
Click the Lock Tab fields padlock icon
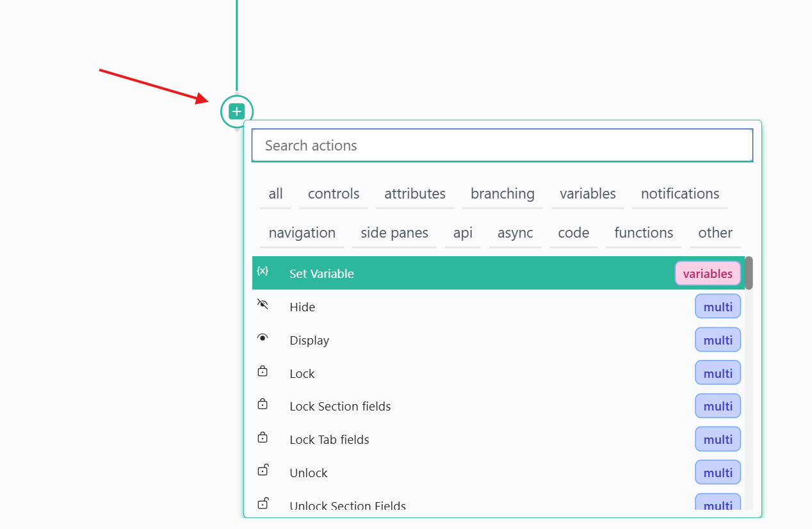click(263, 437)
